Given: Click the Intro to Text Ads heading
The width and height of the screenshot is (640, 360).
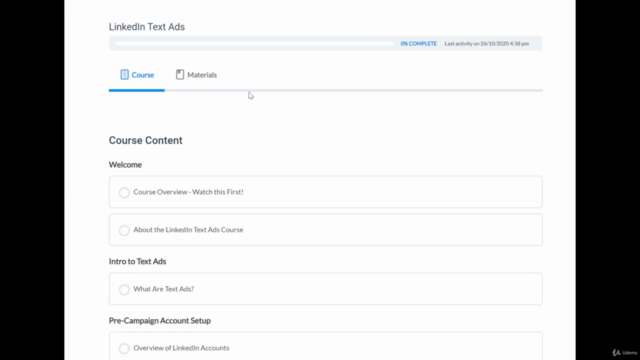Looking at the screenshot, I should [x=137, y=261].
